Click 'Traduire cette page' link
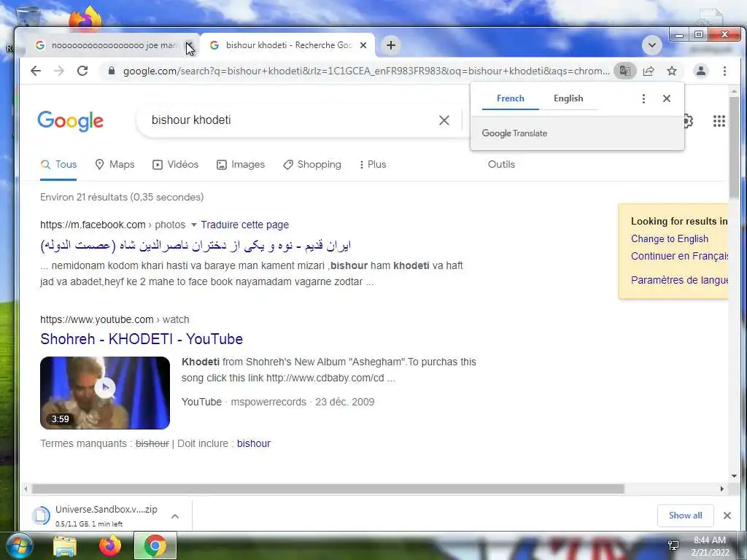 [x=245, y=225]
